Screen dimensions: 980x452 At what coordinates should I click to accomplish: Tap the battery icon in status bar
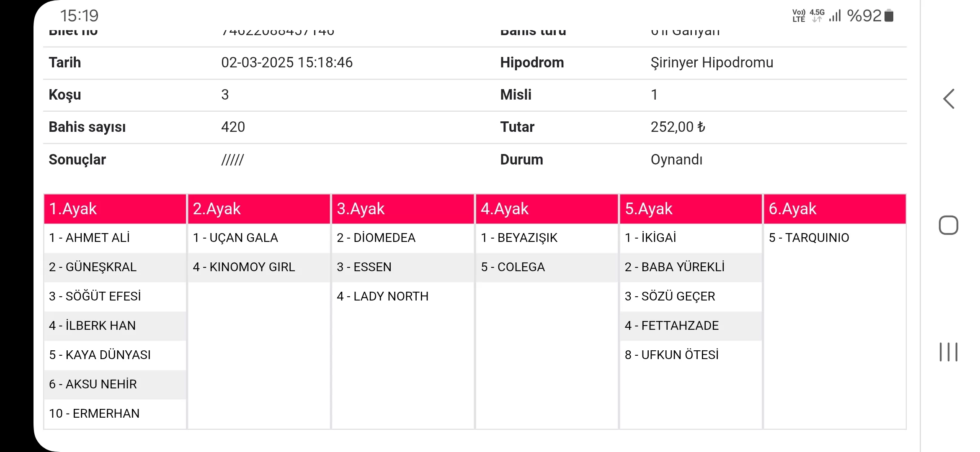[x=889, y=16]
